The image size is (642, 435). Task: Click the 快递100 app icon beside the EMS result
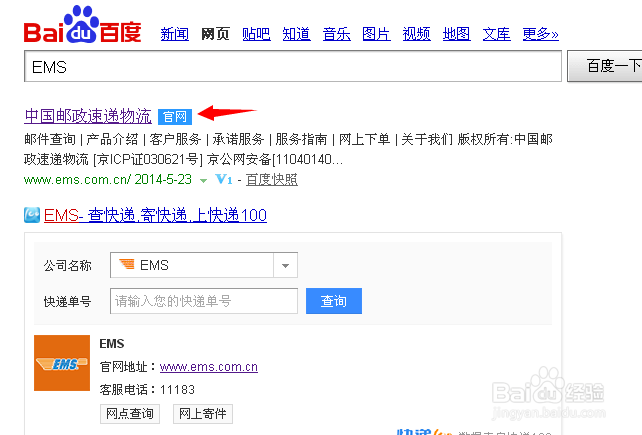[x=32, y=215]
